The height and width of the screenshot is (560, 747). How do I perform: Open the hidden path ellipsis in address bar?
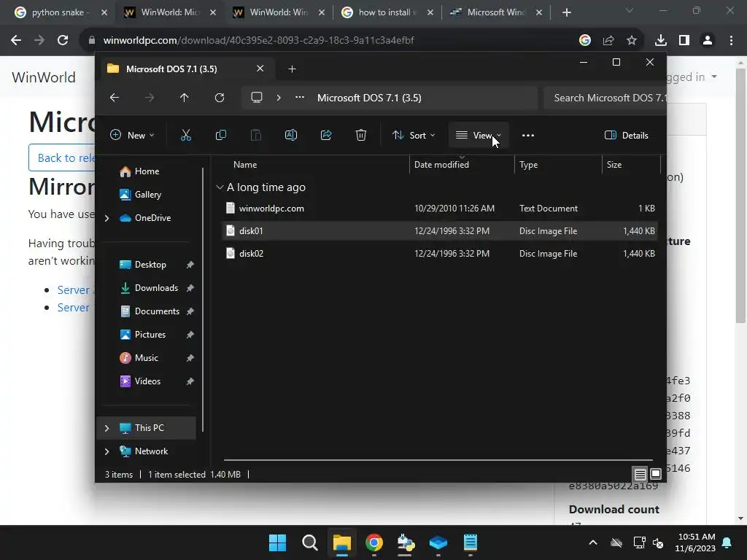[x=300, y=98]
